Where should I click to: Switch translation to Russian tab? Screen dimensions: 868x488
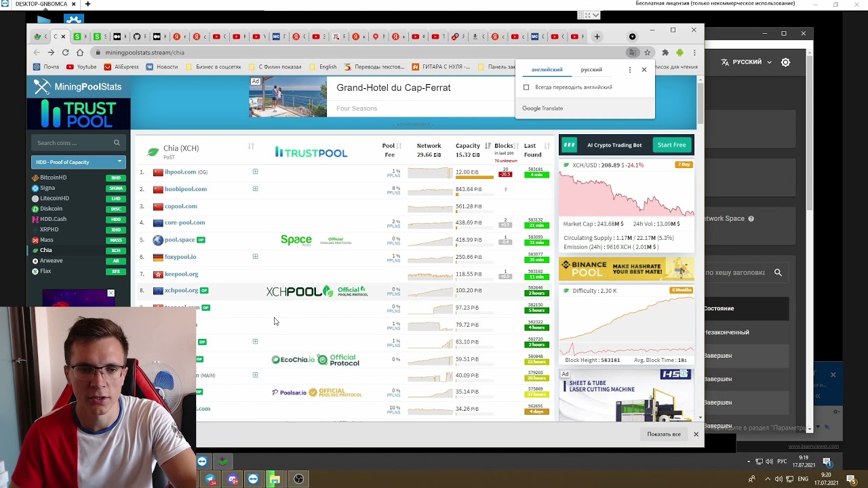click(x=591, y=70)
